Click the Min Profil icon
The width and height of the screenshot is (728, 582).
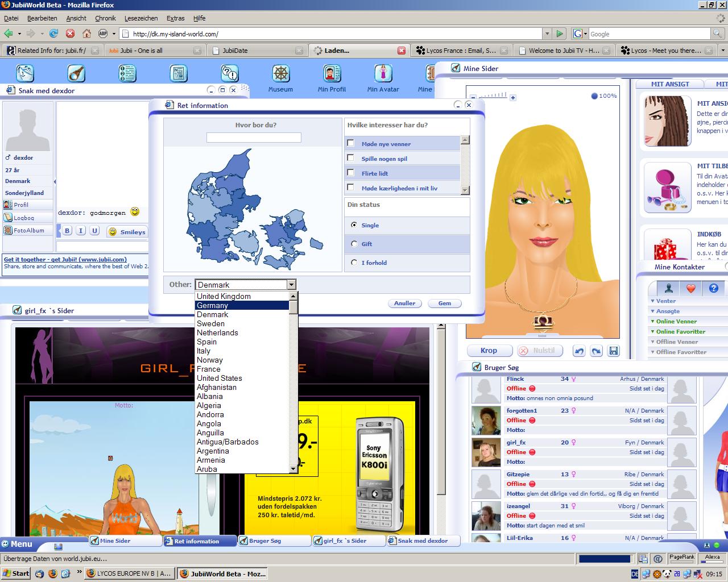point(332,74)
